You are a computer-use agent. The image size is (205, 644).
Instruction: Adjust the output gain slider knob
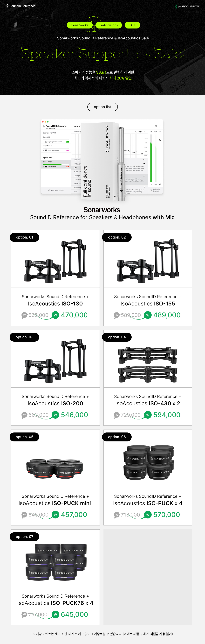pyautogui.click(x=160, y=140)
